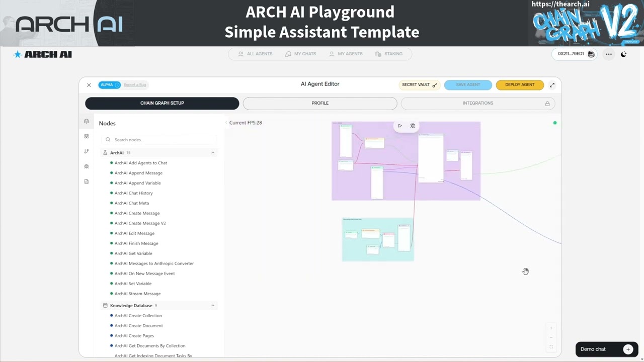644x362 pixels.
Task: Click the ARCH AI logo in navbar
Action: 43,54
